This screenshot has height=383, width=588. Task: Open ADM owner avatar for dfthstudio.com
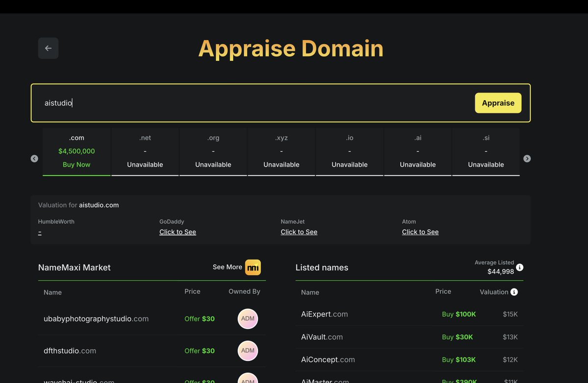pyautogui.click(x=248, y=351)
